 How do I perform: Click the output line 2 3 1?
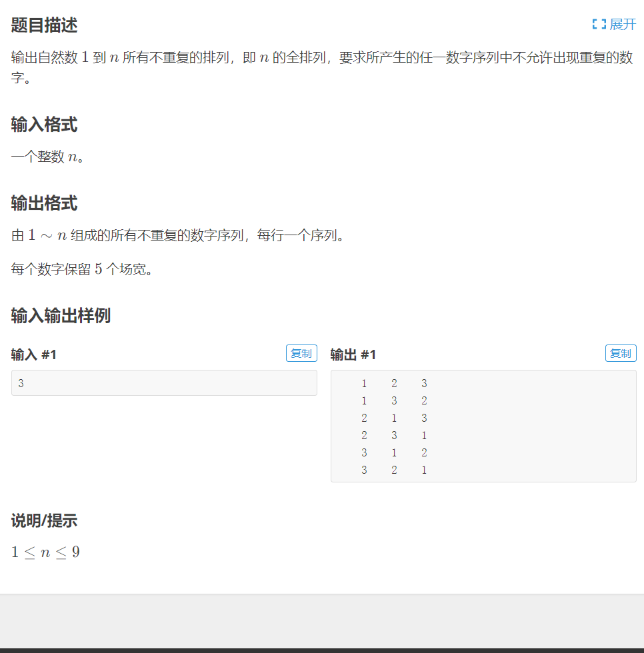393,435
